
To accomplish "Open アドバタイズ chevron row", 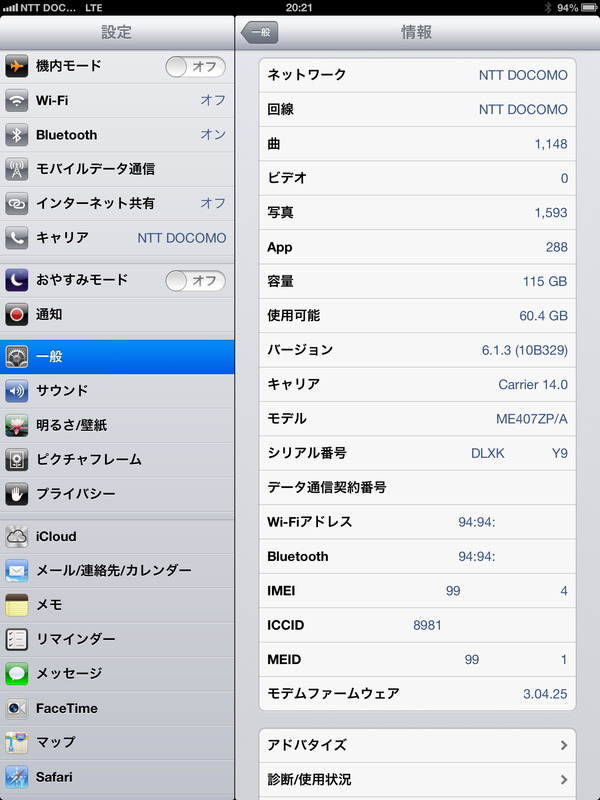I will [x=417, y=745].
